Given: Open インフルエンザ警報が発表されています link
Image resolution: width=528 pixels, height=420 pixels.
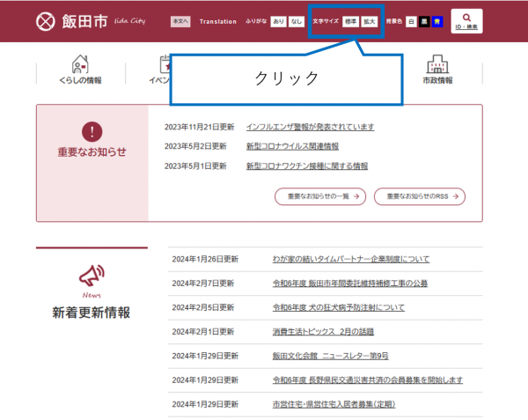Looking at the screenshot, I should 310,127.
